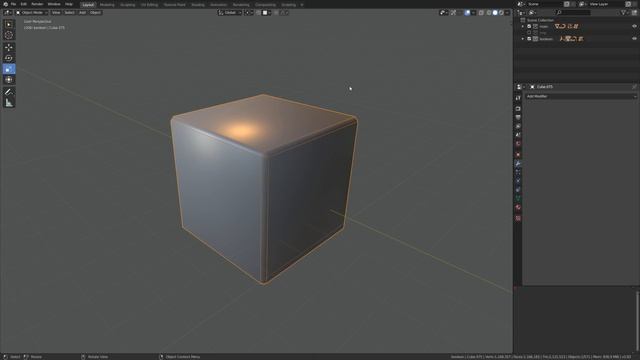Open the View Layer properties tab

pos(518,127)
